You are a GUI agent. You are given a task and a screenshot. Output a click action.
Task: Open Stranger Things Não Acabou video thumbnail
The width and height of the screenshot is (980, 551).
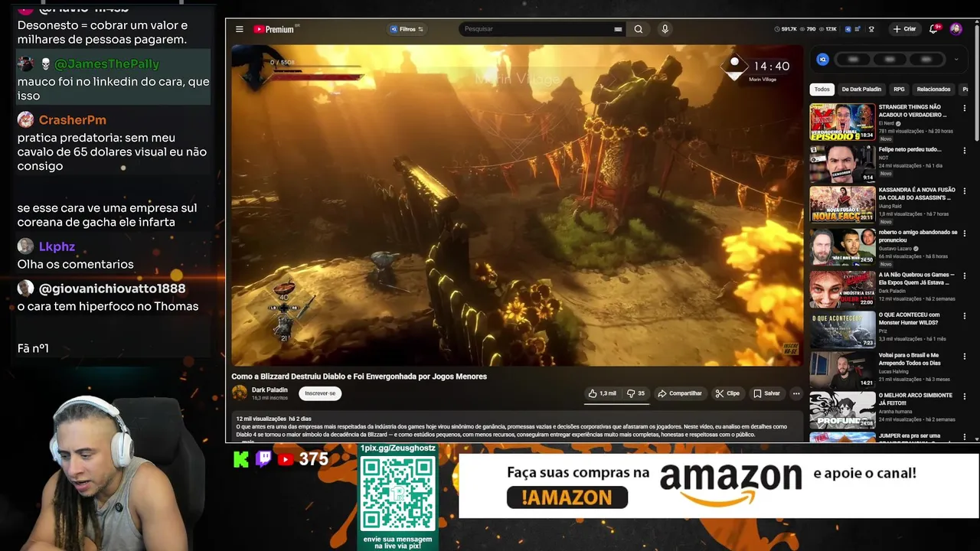pyautogui.click(x=842, y=122)
